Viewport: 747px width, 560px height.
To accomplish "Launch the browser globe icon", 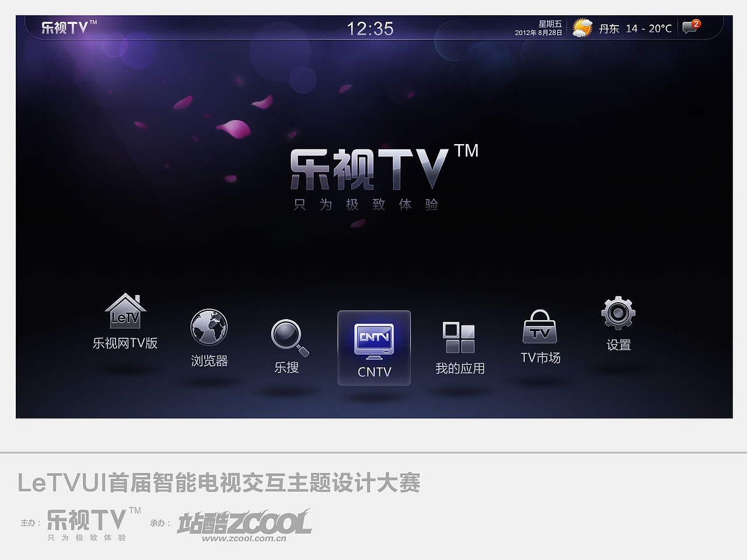I will click(209, 327).
